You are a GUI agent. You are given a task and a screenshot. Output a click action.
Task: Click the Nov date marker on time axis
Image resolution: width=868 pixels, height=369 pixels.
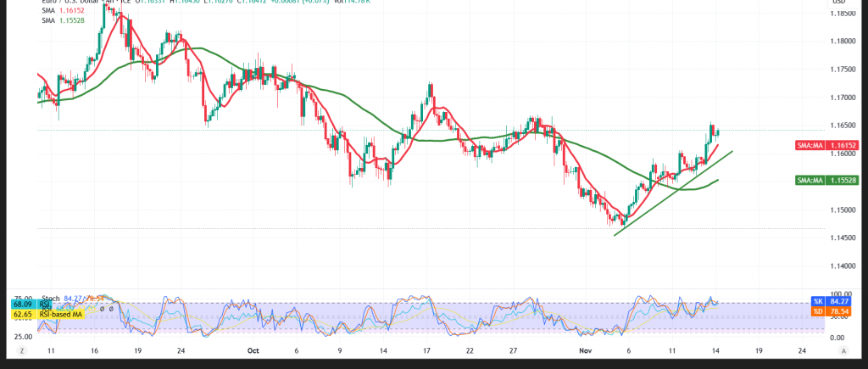tap(586, 349)
